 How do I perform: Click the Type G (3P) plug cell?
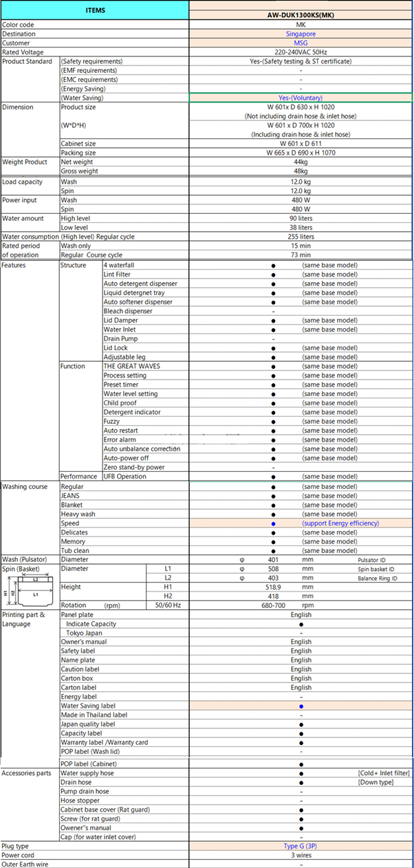[301, 846]
